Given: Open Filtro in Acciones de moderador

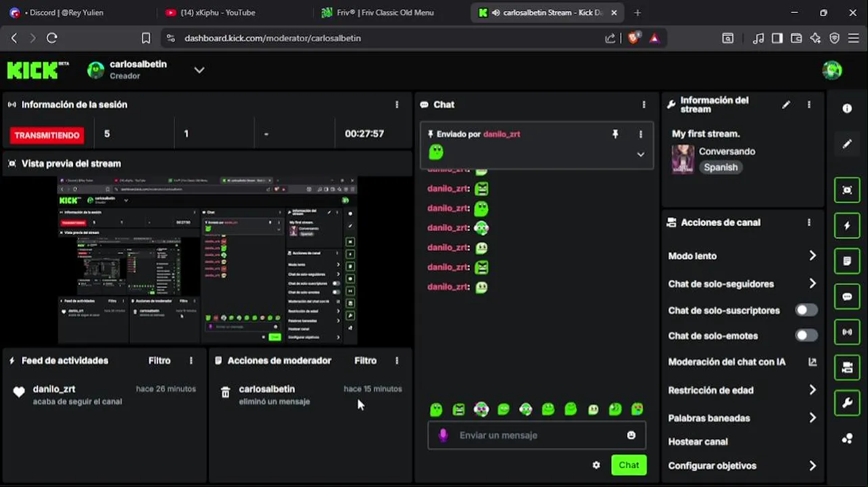Looking at the screenshot, I should click(x=366, y=361).
